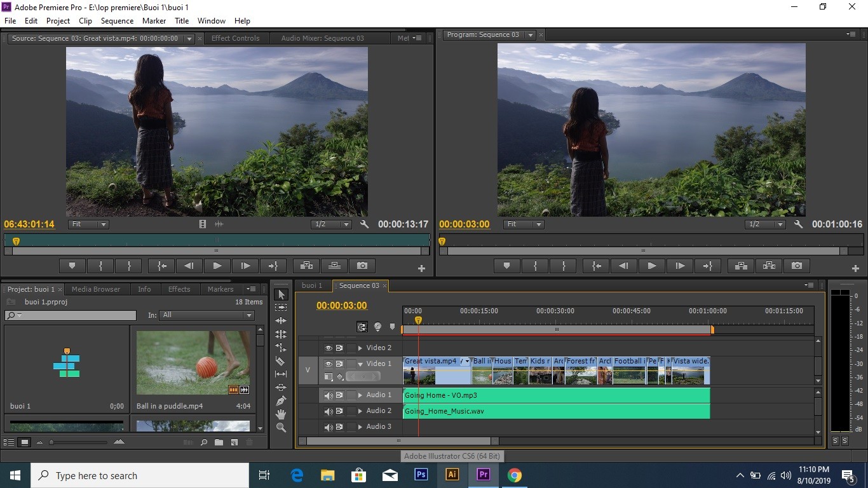868x488 pixels.
Task: Click Drag Video Only filmstrip icon
Action: 203,224
